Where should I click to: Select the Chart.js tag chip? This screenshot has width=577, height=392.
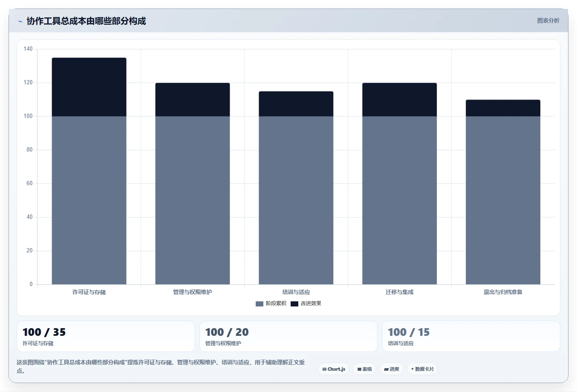coord(334,369)
